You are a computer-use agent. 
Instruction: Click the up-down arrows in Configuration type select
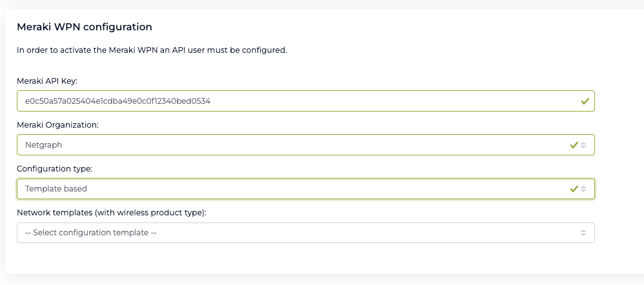point(583,189)
